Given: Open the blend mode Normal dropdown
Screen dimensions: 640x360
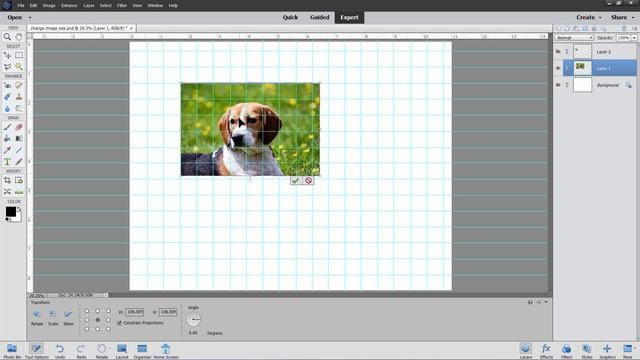Looking at the screenshot, I should (574, 38).
